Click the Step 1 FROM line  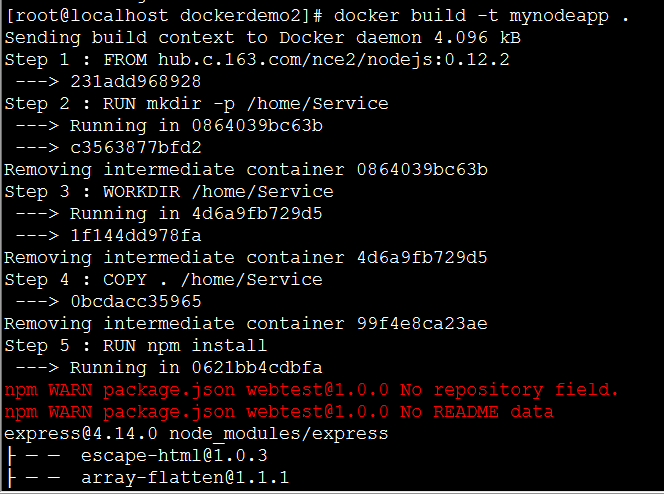tap(257, 59)
